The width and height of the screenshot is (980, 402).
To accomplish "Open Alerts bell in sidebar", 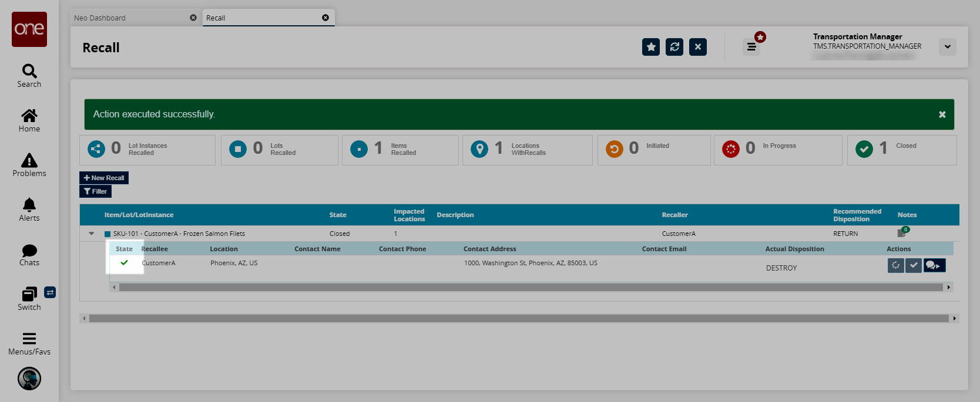I will 29,210.
